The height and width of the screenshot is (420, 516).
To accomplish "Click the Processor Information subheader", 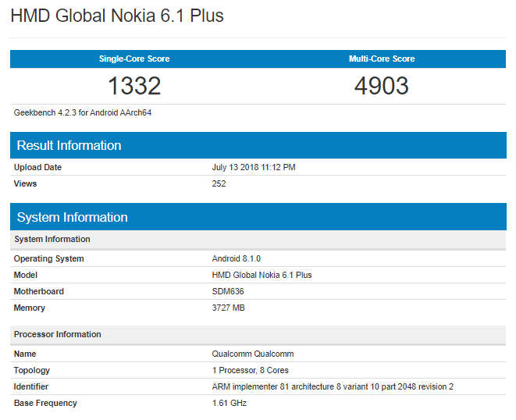I will tap(258, 334).
